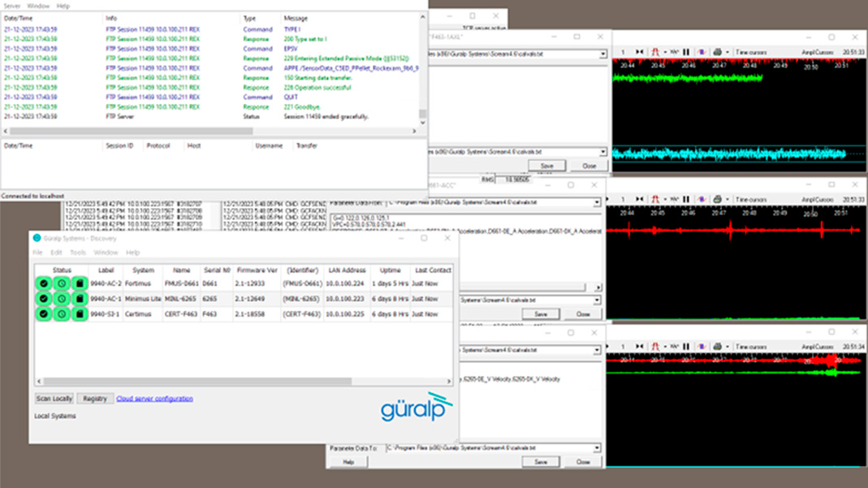
Task: Pause the bottom waveform window display
Action: (686, 347)
